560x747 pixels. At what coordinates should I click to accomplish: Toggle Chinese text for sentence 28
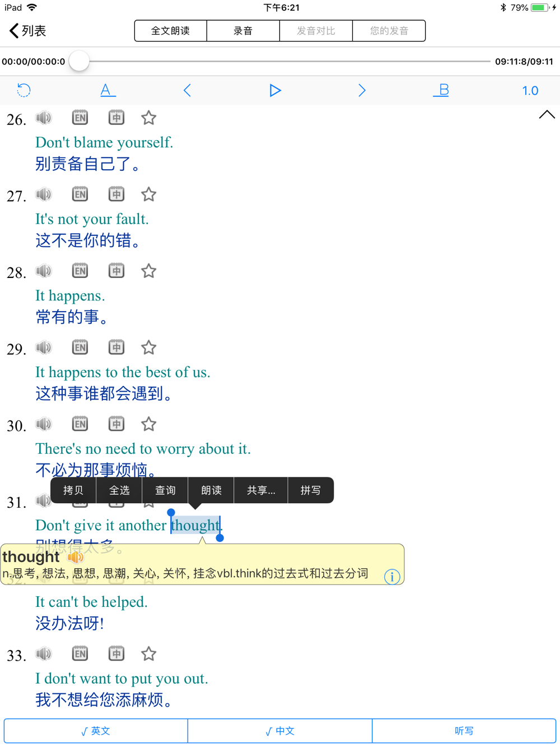click(116, 271)
